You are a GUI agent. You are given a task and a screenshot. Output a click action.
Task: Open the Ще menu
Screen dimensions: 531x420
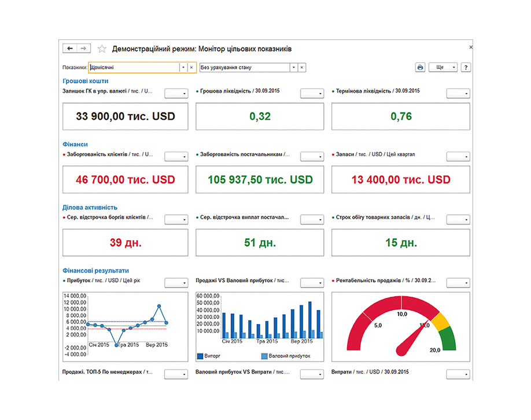pos(443,68)
